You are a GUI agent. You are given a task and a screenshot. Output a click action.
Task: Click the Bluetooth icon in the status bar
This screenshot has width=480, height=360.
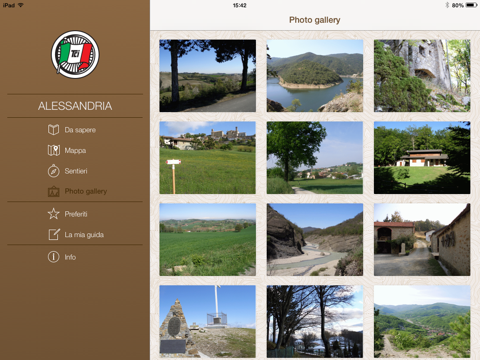[447, 5]
